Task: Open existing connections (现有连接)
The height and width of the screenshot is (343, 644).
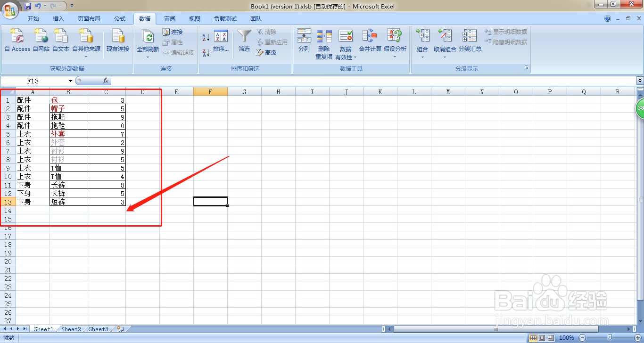Action: click(x=118, y=41)
